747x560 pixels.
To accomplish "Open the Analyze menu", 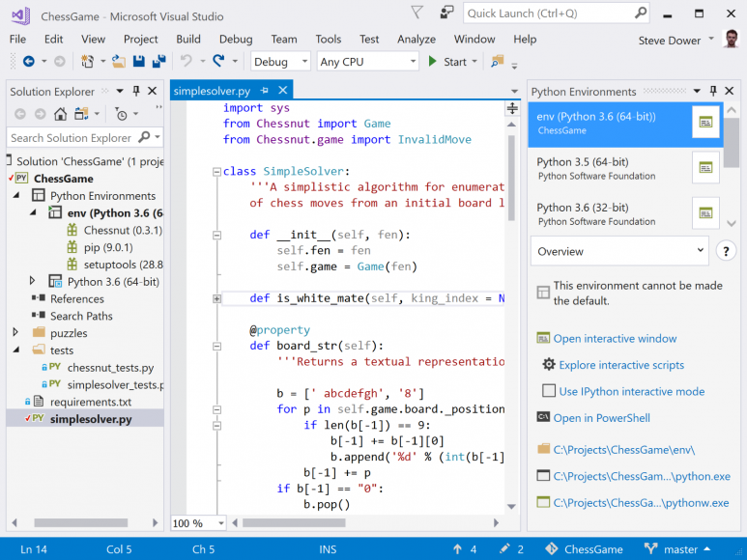I will [417, 39].
